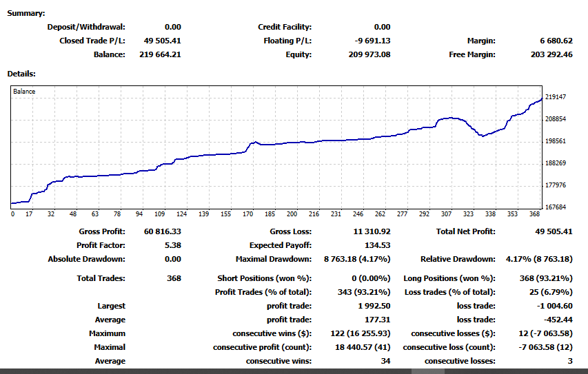Click the Floating P/L value -9 691.13
This screenshot has height=374, width=588.
pos(372,41)
